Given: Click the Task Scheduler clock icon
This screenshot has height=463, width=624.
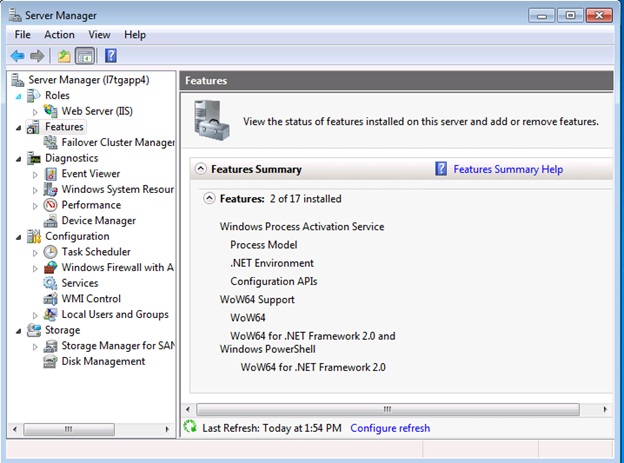Looking at the screenshot, I should [x=50, y=252].
